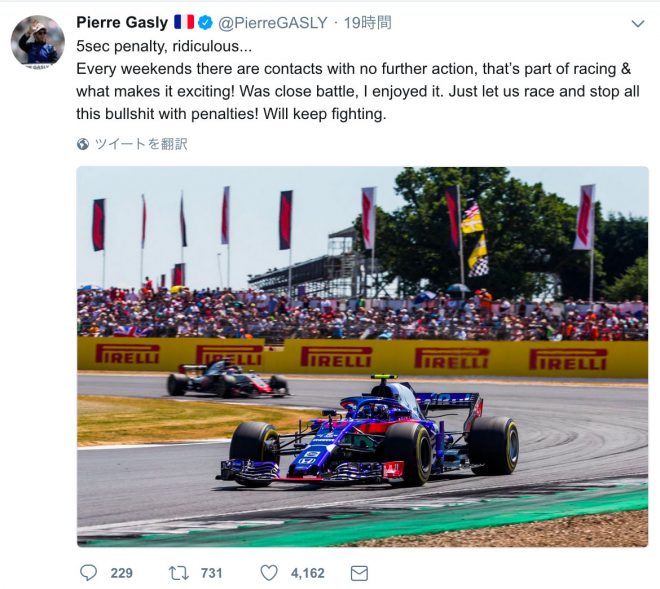The image size is (660, 589).
Task: Open the tweet options chevron menu
Action: coord(637,24)
